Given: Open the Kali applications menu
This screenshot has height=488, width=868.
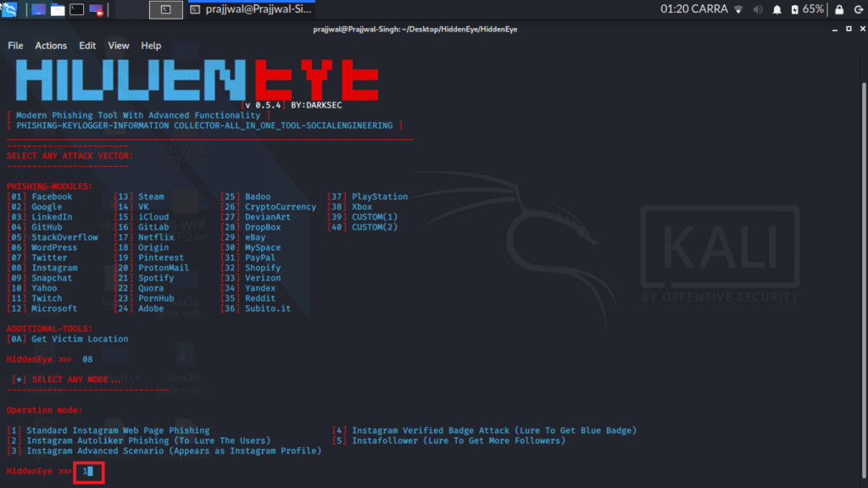Looking at the screenshot, I should coord(9,9).
